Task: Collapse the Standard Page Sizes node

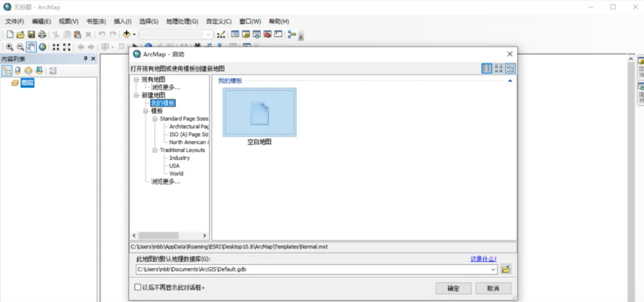Action: click(x=155, y=119)
